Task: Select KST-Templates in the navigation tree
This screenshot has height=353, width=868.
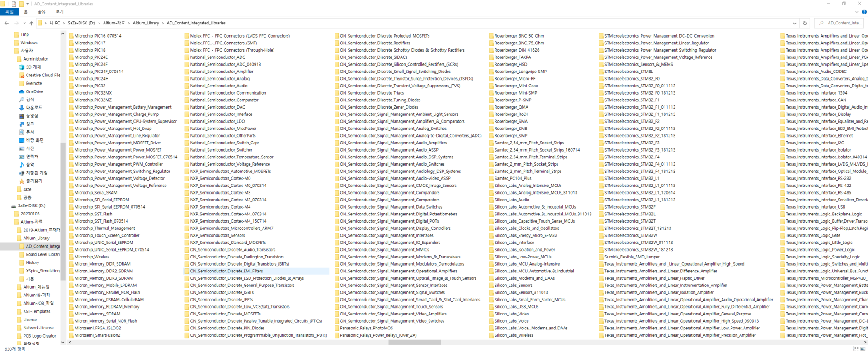Action: 33,311
